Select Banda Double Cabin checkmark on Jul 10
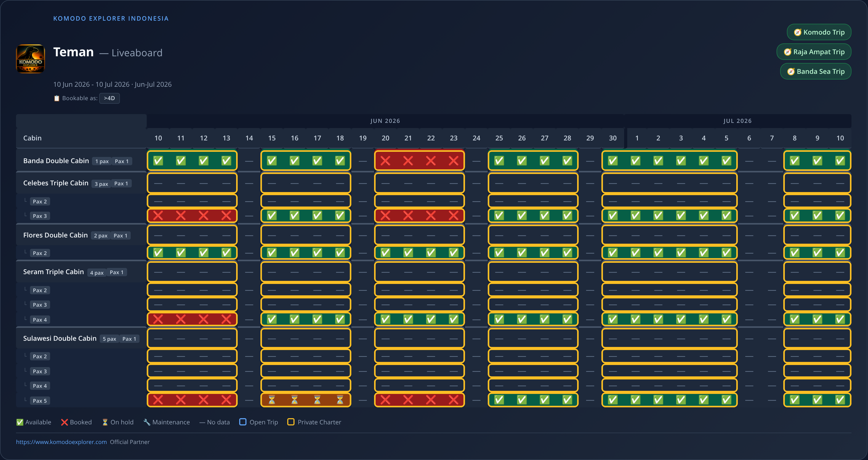 [840, 161]
